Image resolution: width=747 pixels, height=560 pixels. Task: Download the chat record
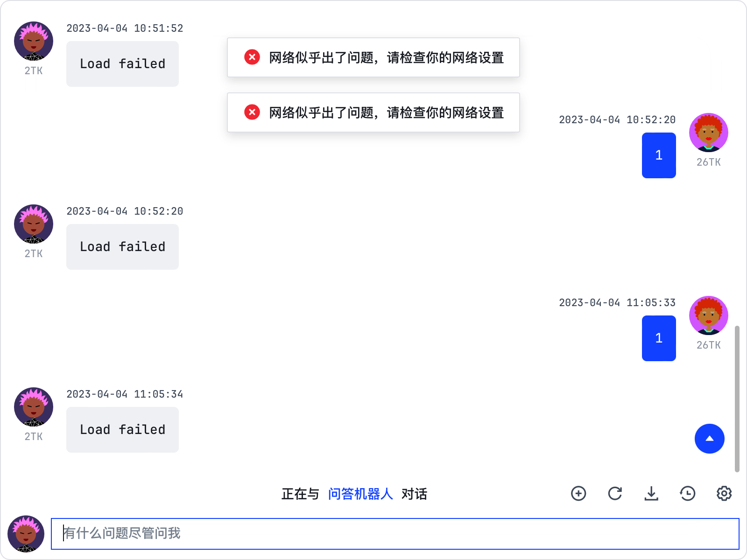pos(652,494)
